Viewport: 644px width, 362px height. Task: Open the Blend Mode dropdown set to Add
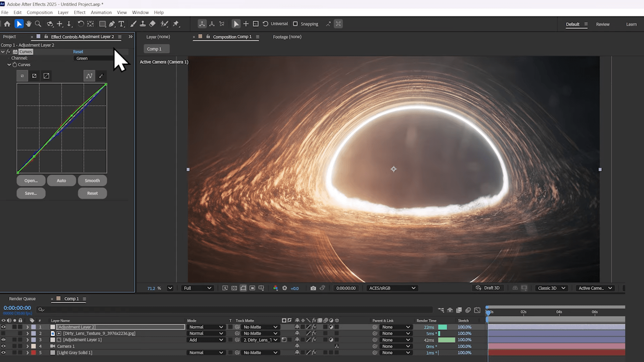click(x=206, y=340)
